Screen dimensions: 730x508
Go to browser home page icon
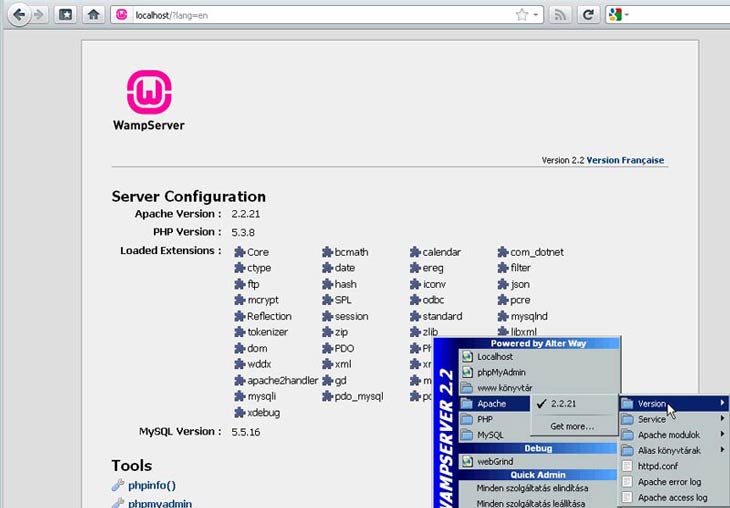point(94,15)
